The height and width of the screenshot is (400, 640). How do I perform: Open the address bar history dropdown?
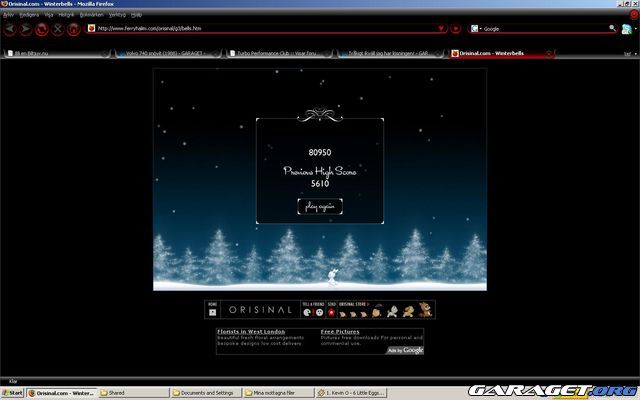click(x=442, y=29)
